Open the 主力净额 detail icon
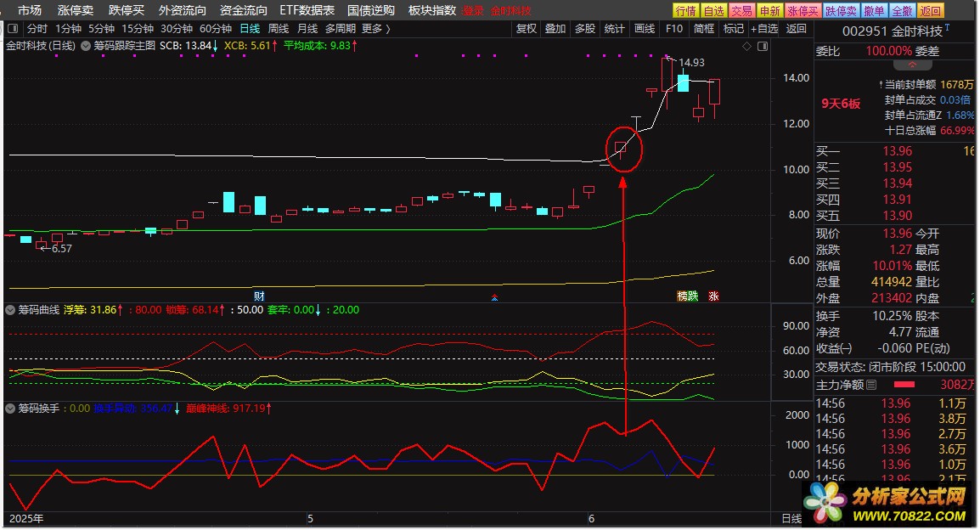Viewport: 980px width, 530px height. tap(872, 385)
